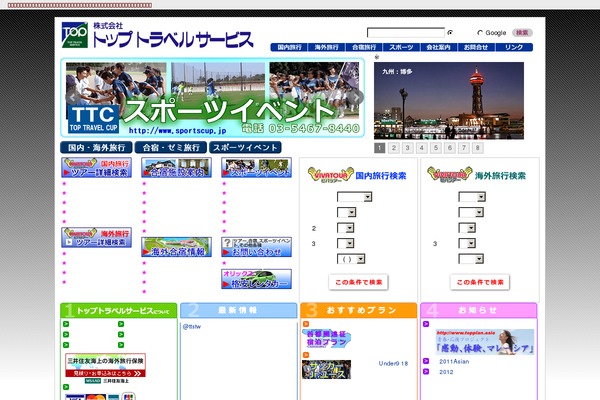Open スポーツ in the top navigation
Screen dimensions: 600x400
[401, 47]
